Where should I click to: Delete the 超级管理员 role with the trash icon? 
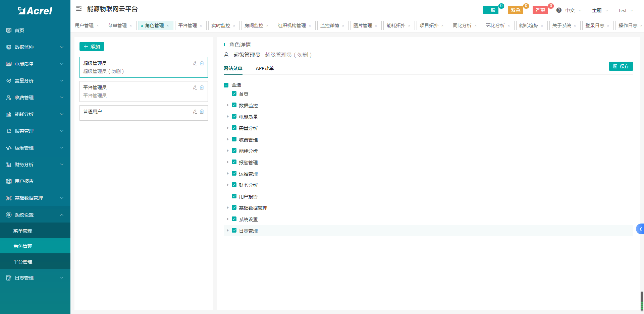click(202, 63)
